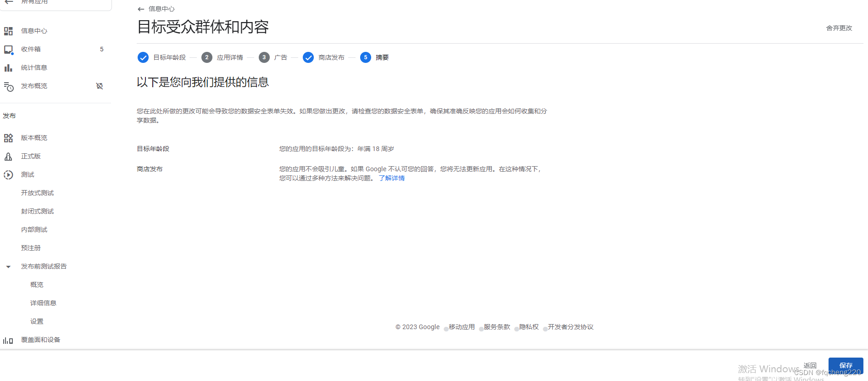
Task: Click the 目标年龄段 completed checkmark step icon
Action: pyautogui.click(x=143, y=57)
